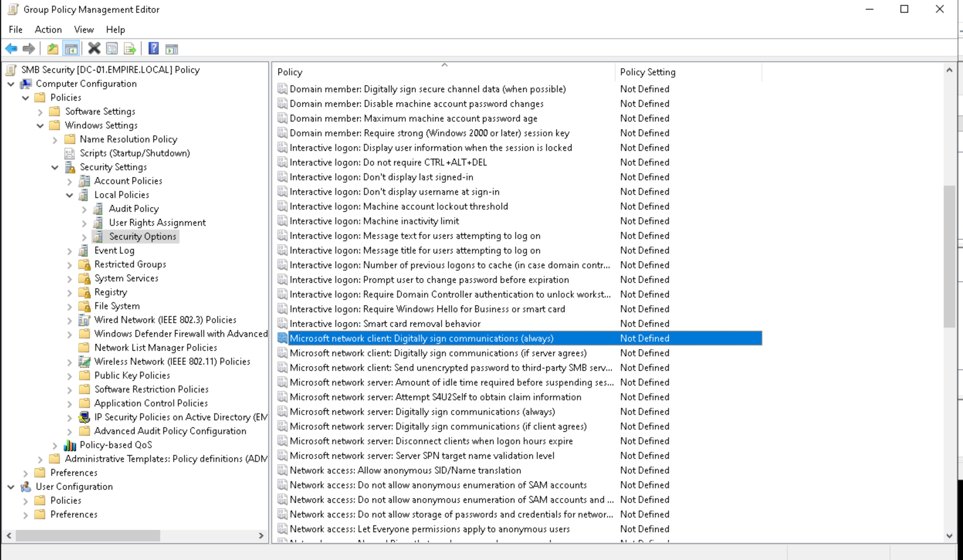Image resolution: width=963 pixels, height=560 pixels.
Task: Click the Delete X toolbar icon
Action: pyautogui.click(x=94, y=49)
